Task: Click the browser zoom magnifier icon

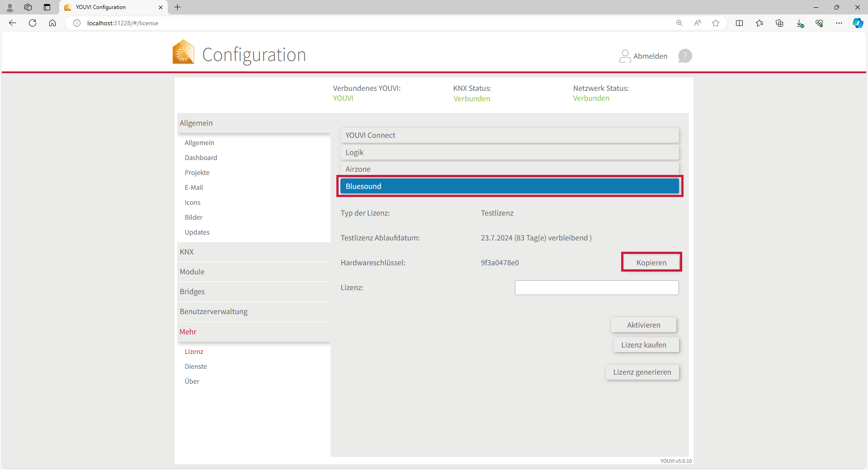Action: tap(679, 23)
